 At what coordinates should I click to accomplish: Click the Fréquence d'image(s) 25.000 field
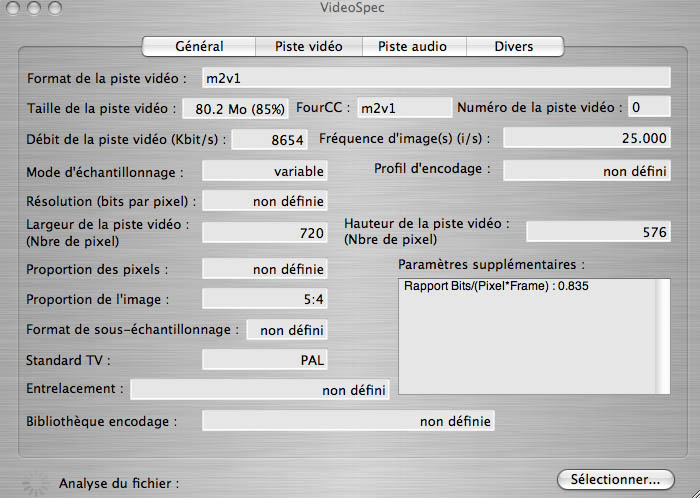(587, 138)
